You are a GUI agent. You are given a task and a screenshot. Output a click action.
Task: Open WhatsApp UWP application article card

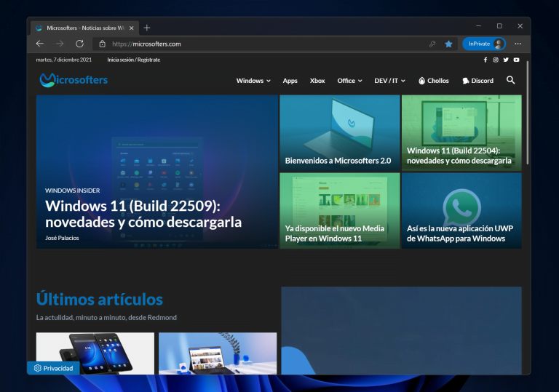click(x=461, y=211)
